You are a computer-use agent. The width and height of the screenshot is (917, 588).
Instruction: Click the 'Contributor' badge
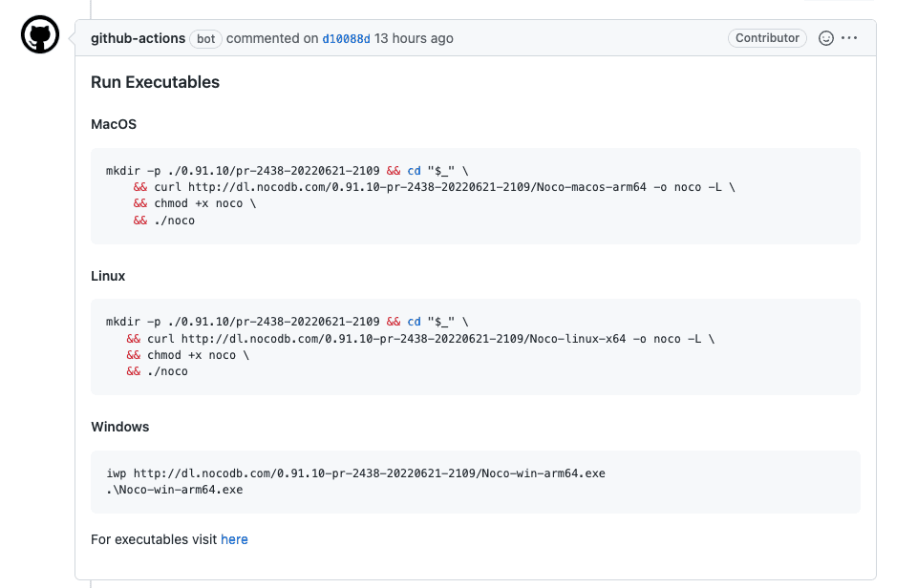click(x=767, y=38)
